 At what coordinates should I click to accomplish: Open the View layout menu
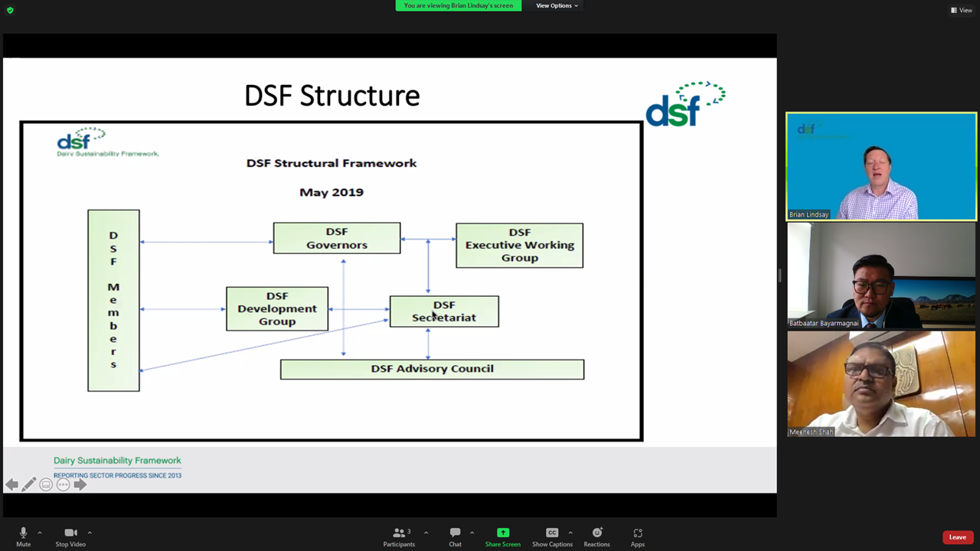coord(961,10)
